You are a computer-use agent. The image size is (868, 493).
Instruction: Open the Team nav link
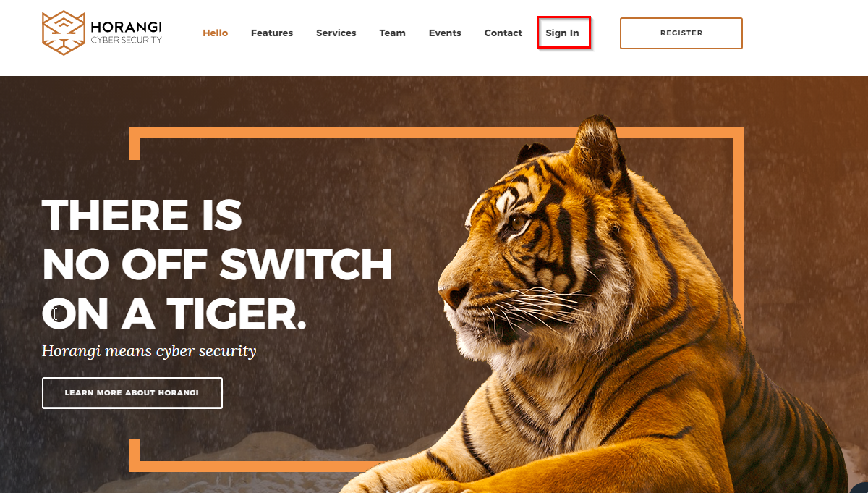[x=393, y=33]
